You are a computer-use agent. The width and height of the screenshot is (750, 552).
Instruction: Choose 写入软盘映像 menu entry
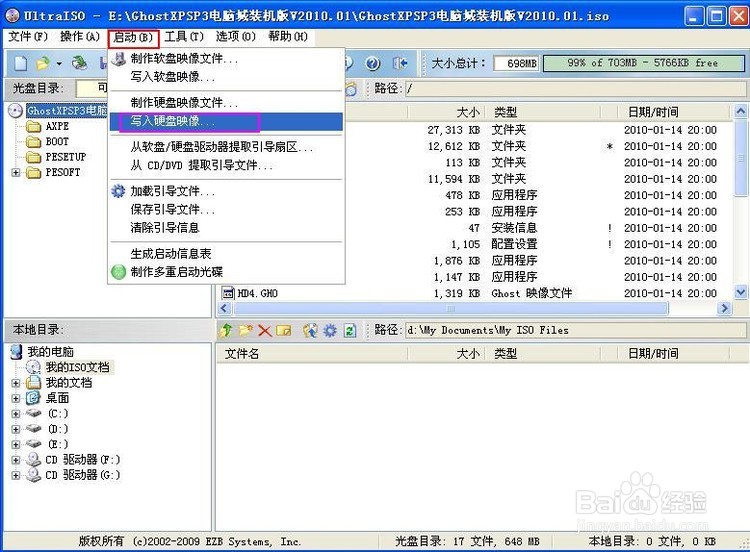click(x=226, y=77)
